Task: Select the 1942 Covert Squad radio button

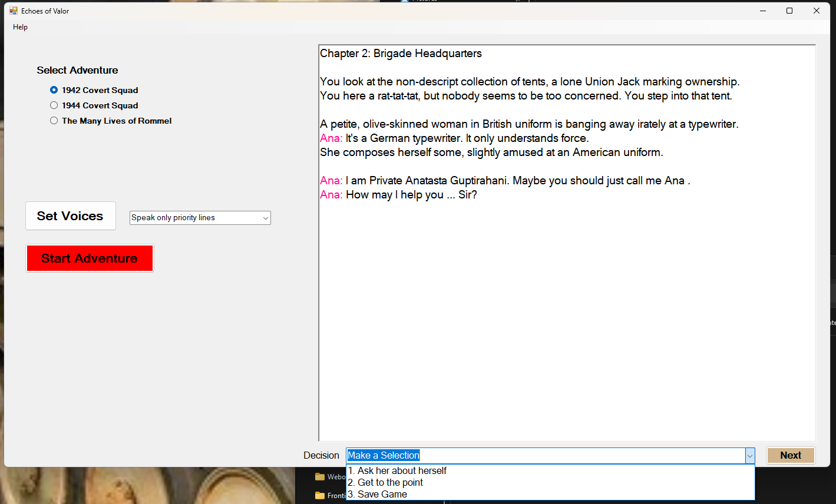Action: 54,90
